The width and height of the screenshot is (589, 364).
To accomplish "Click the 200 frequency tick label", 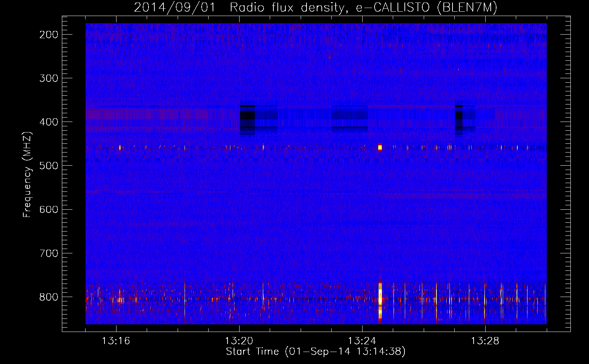I will coord(49,35).
